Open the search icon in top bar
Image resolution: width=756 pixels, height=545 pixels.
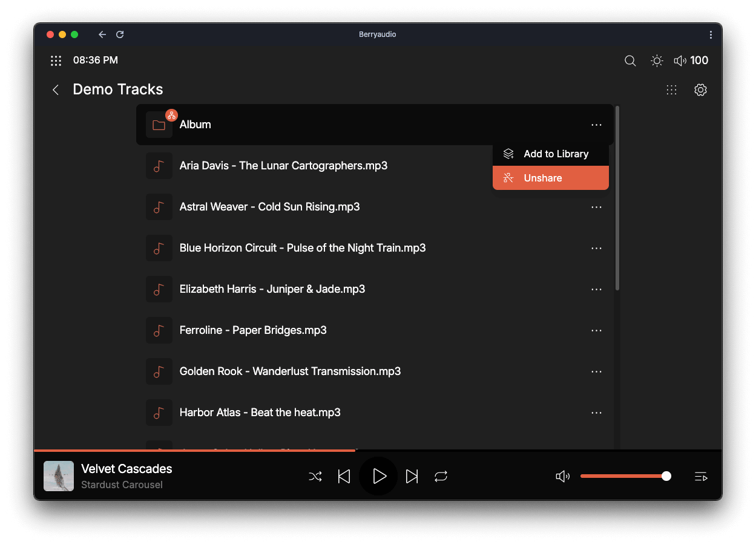tap(630, 60)
